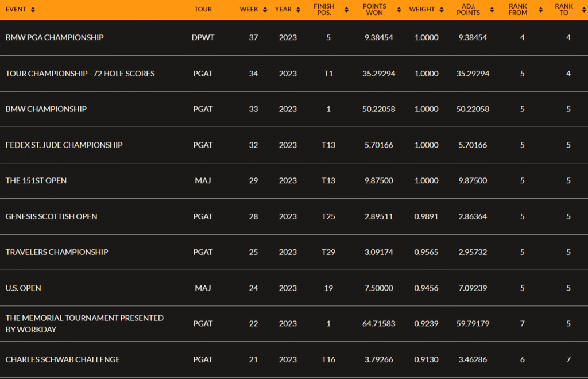Click the RANK FROM header label
588x379 pixels.
(518, 9)
